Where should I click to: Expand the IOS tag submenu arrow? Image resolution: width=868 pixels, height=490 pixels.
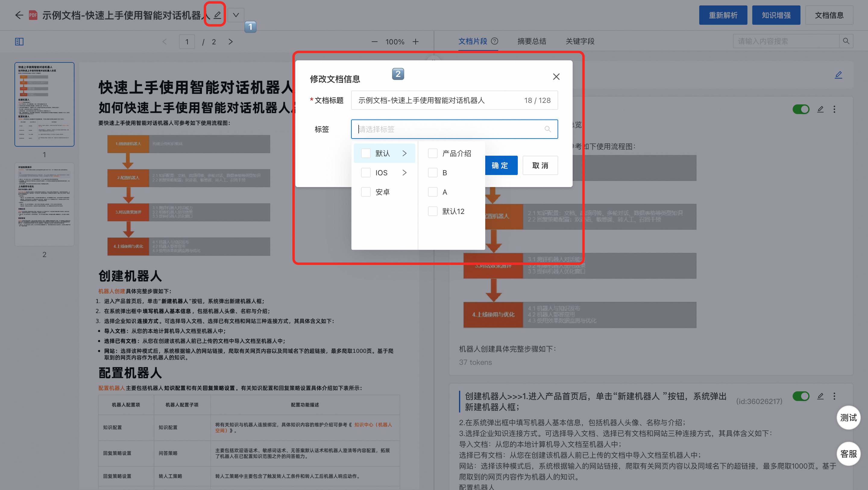[404, 173]
